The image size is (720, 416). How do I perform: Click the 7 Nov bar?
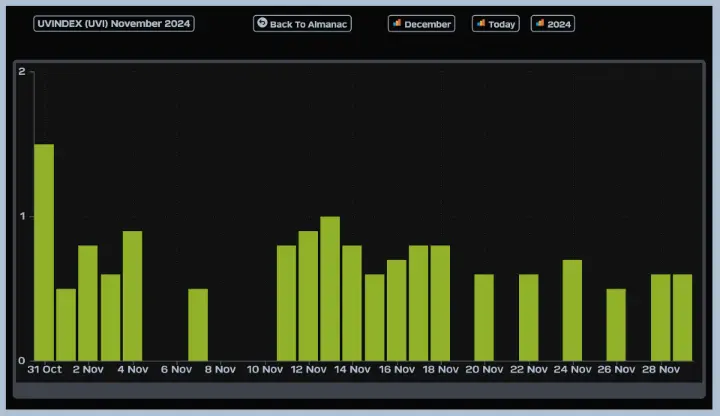[198, 325]
